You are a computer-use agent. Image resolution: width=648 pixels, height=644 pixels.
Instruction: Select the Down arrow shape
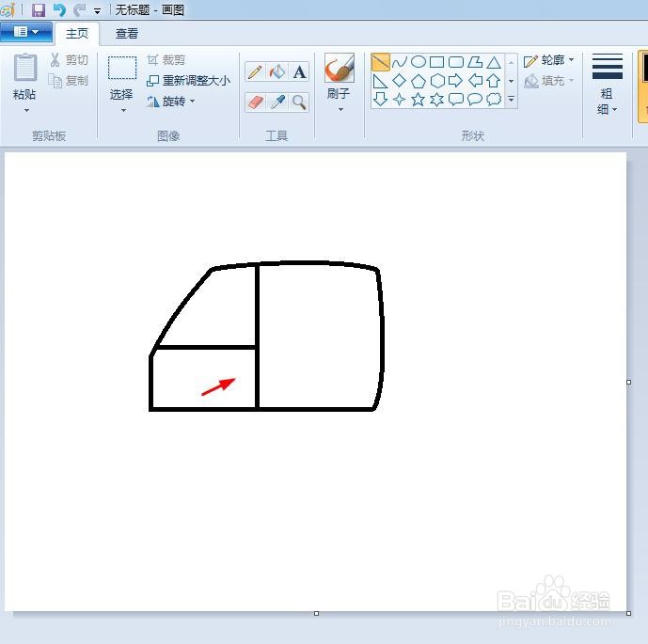click(x=380, y=99)
